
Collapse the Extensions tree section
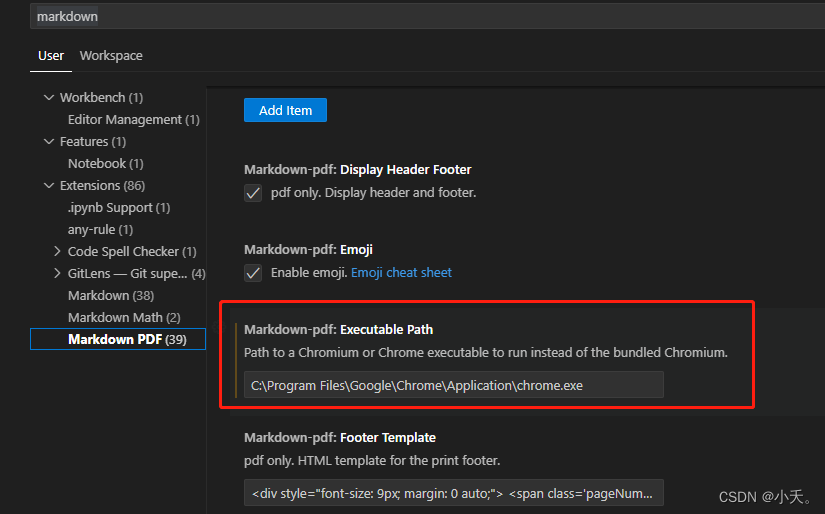(x=49, y=186)
